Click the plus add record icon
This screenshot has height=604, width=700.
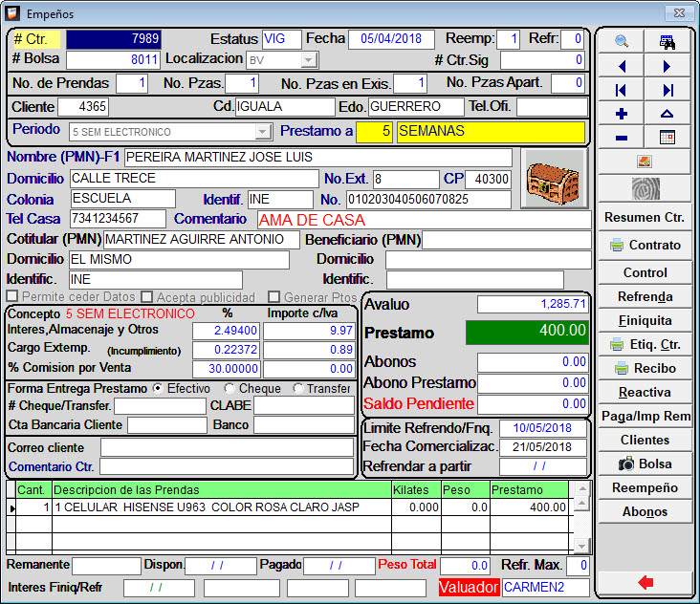(622, 114)
